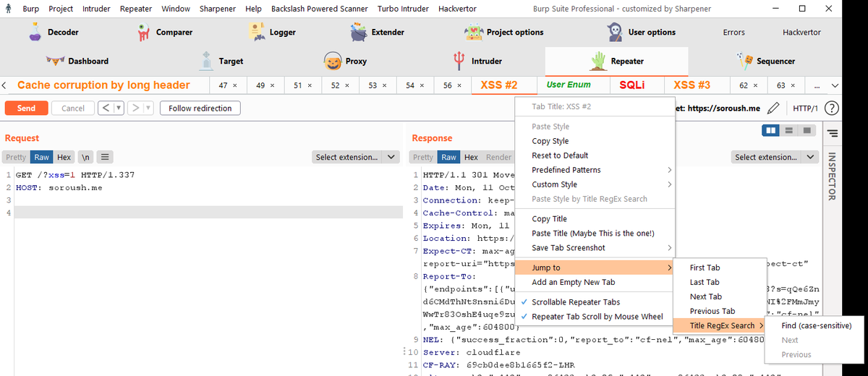Open request Select extension dropdown
This screenshot has width=868, height=376.
click(x=357, y=157)
